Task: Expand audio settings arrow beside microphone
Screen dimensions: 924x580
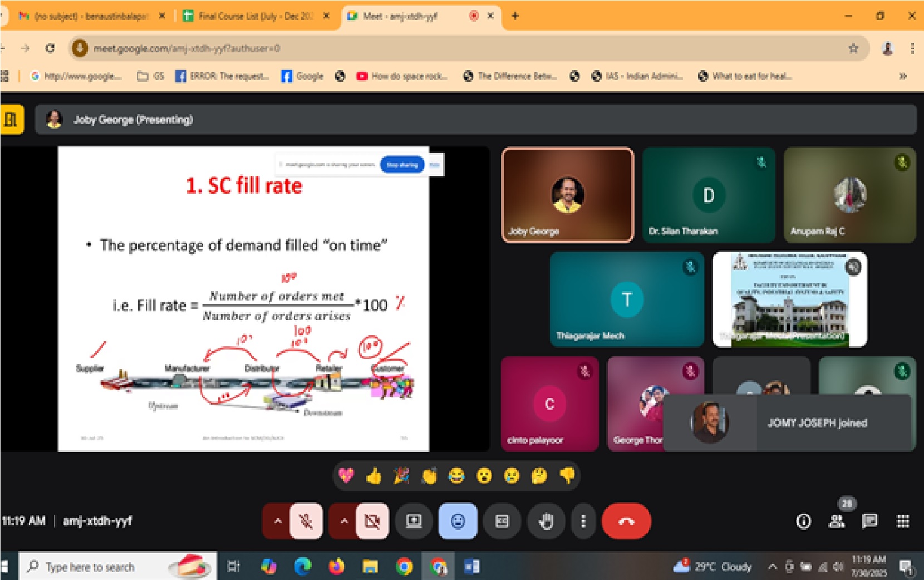Action: coord(278,521)
